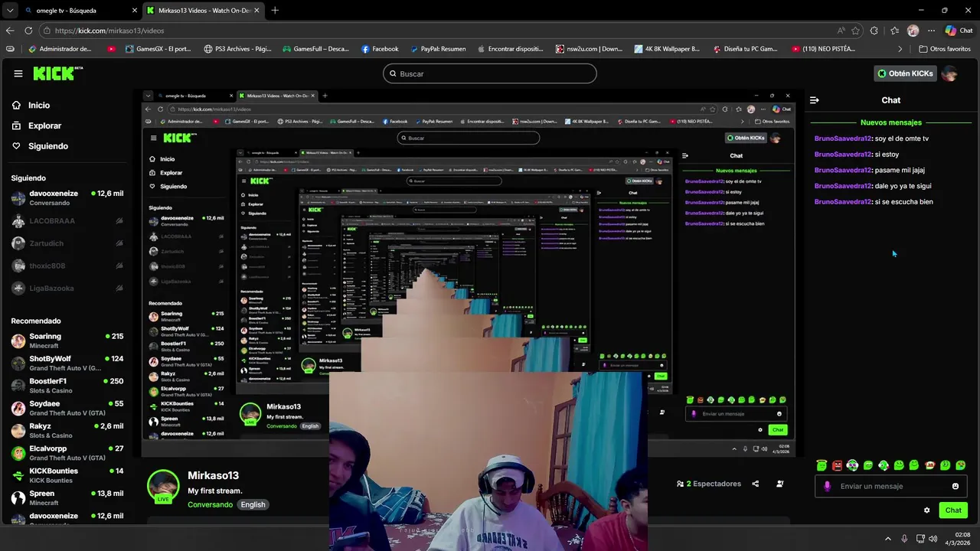This screenshot has height=551, width=980.
Task: Open the emoji picker in message box
Action: (x=955, y=486)
